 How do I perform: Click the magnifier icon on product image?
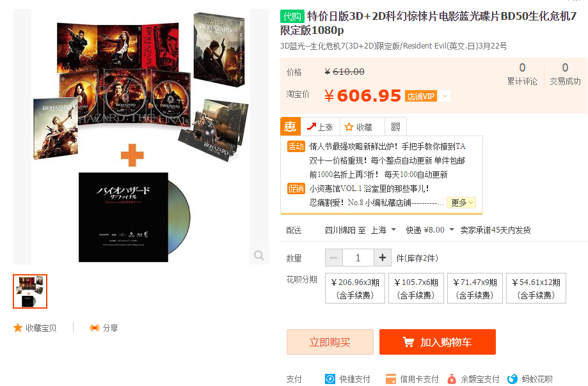(258, 256)
